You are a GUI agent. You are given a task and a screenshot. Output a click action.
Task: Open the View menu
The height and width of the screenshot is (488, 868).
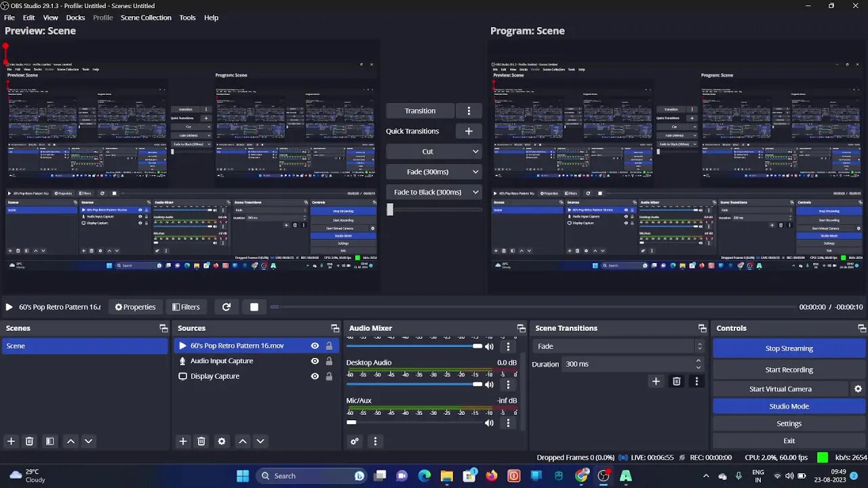pos(51,18)
